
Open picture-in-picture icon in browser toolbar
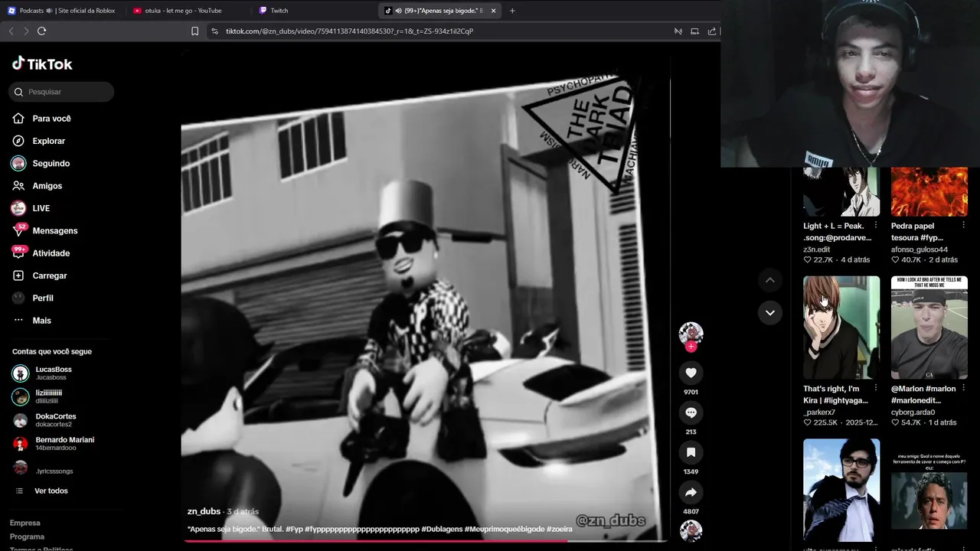coord(694,31)
